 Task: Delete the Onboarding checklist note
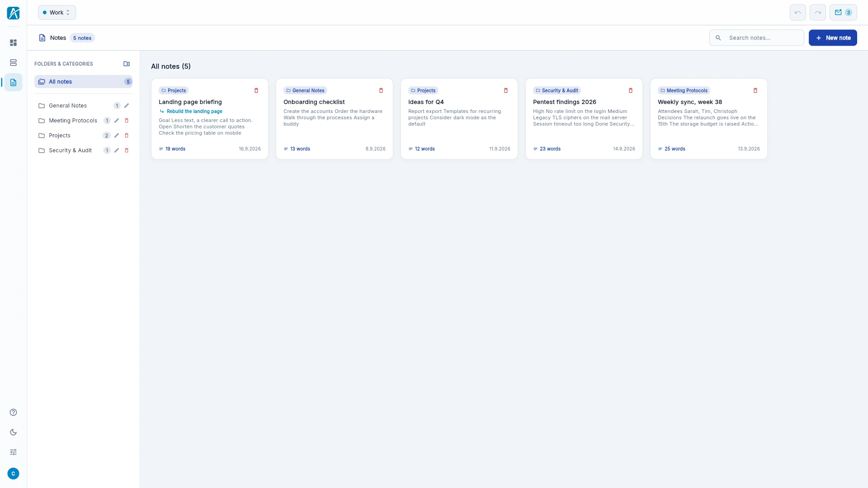381,90
